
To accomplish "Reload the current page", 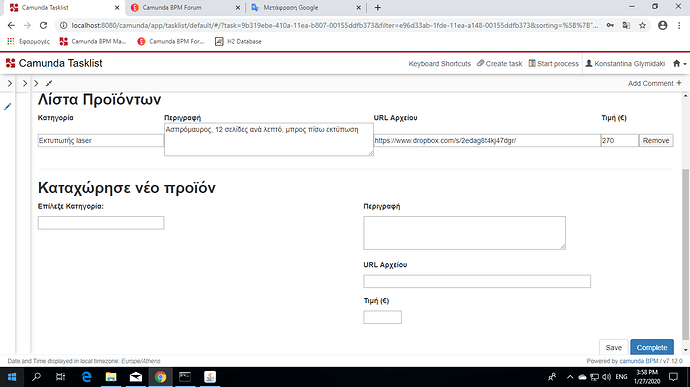I will pyautogui.click(x=43, y=26).
